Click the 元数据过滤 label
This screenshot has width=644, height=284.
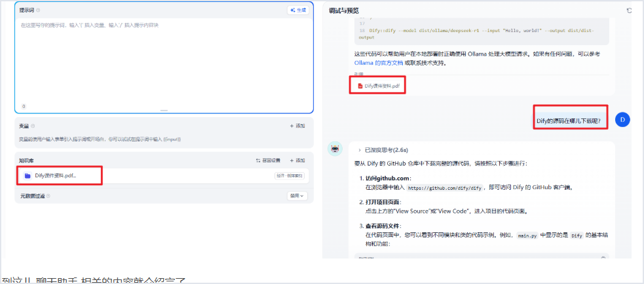click(x=33, y=196)
